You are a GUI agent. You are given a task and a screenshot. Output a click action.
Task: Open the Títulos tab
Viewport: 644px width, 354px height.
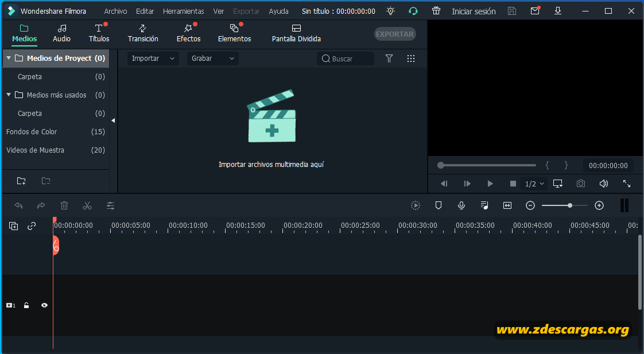(99, 33)
